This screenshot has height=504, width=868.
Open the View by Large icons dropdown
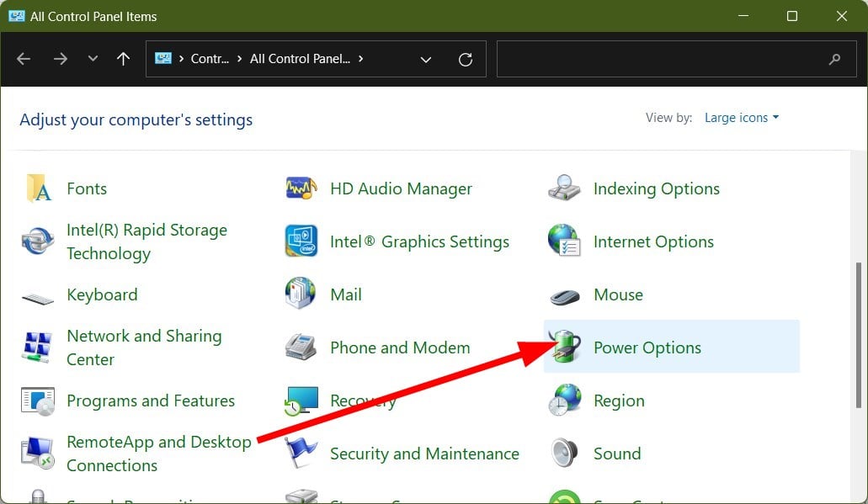pyautogui.click(x=741, y=117)
